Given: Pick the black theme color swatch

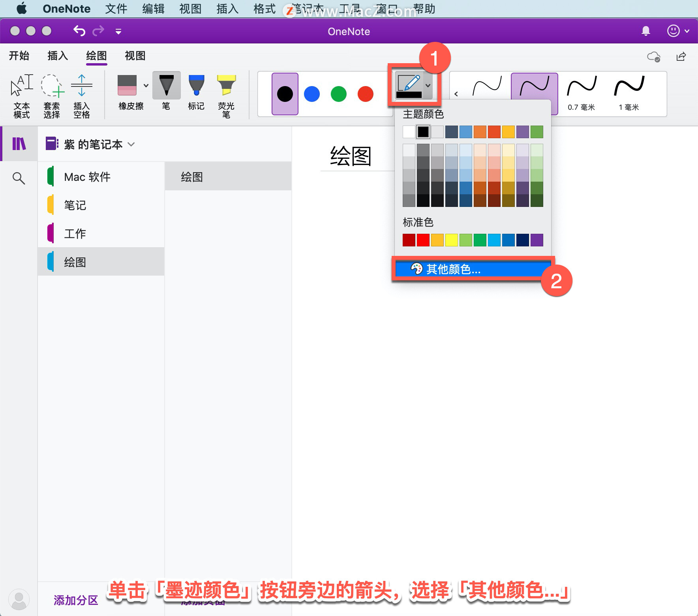Looking at the screenshot, I should (423, 132).
